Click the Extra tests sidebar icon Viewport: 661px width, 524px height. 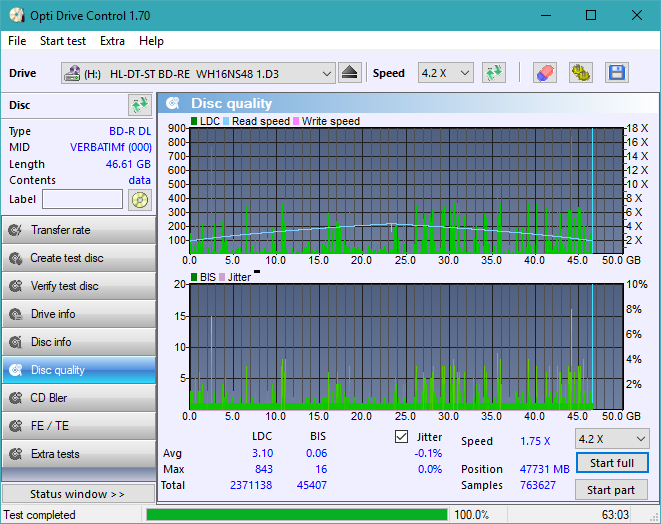[x=16, y=454]
